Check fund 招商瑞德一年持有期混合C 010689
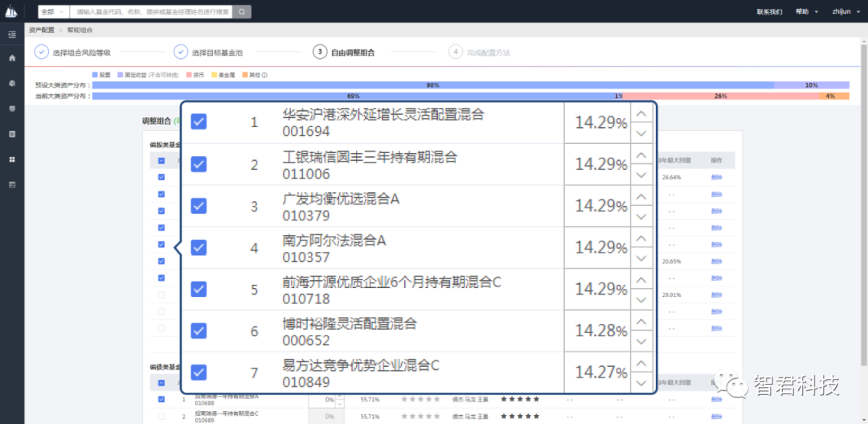Screen dimensions: 868x424 tap(161, 416)
